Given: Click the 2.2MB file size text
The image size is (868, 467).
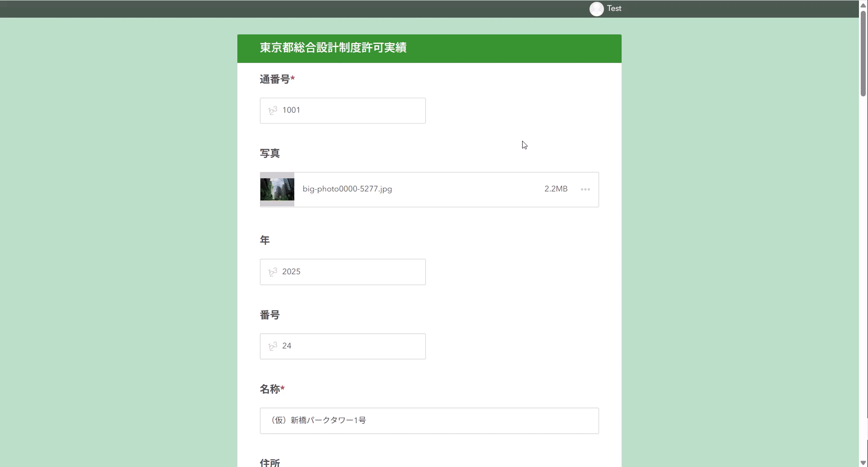Looking at the screenshot, I should pos(556,189).
